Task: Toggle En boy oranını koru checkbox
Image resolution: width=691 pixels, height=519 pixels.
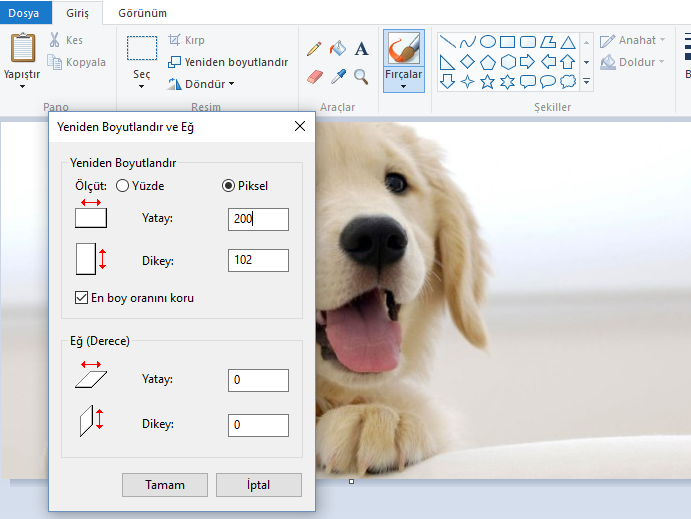Action: [x=82, y=297]
